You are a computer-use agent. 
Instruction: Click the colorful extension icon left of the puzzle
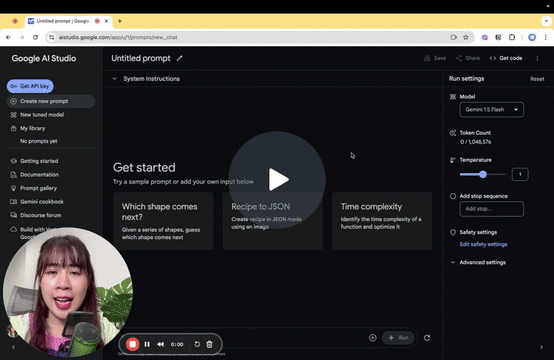pos(485,37)
